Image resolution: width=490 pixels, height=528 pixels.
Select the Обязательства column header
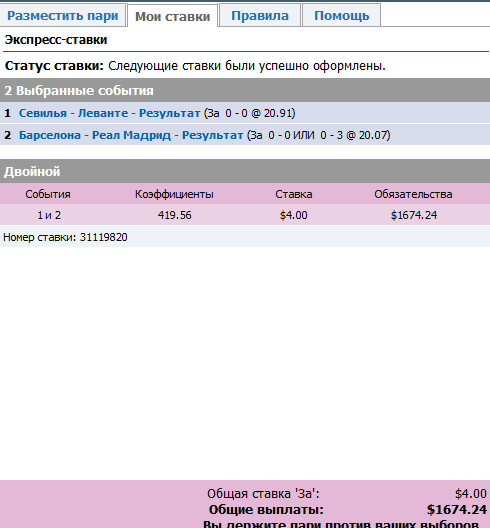(x=413, y=194)
